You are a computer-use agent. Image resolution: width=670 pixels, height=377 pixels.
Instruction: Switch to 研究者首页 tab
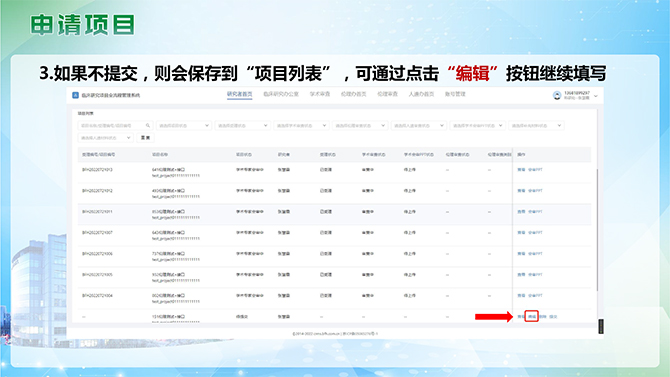(239, 94)
